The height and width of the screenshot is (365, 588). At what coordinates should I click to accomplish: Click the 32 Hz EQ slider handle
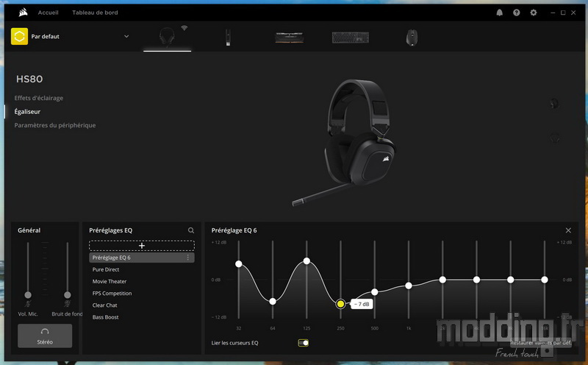(238, 264)
